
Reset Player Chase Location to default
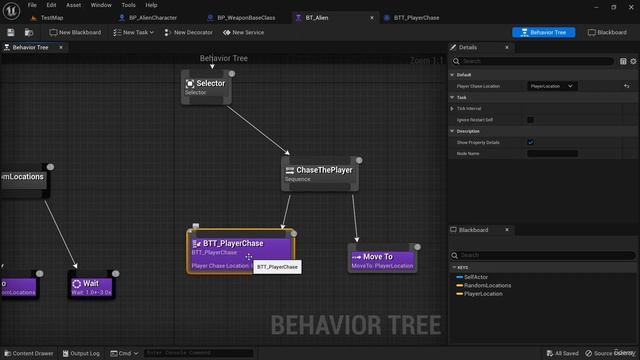[x=627, y=86]
